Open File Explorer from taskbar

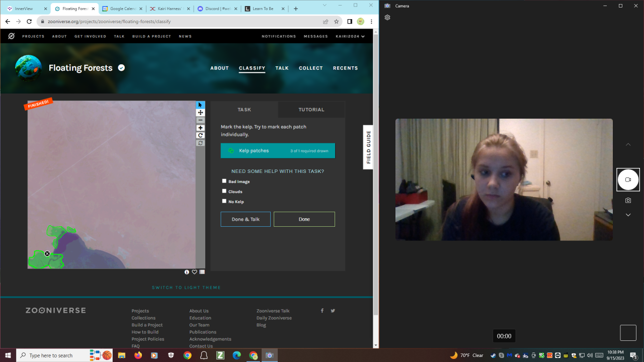coord(122,355)
